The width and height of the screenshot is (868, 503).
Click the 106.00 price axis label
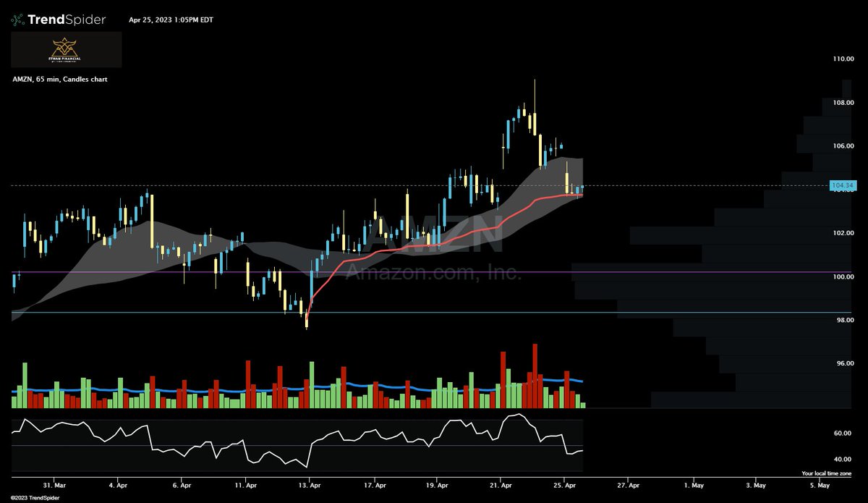coord(843,146)
